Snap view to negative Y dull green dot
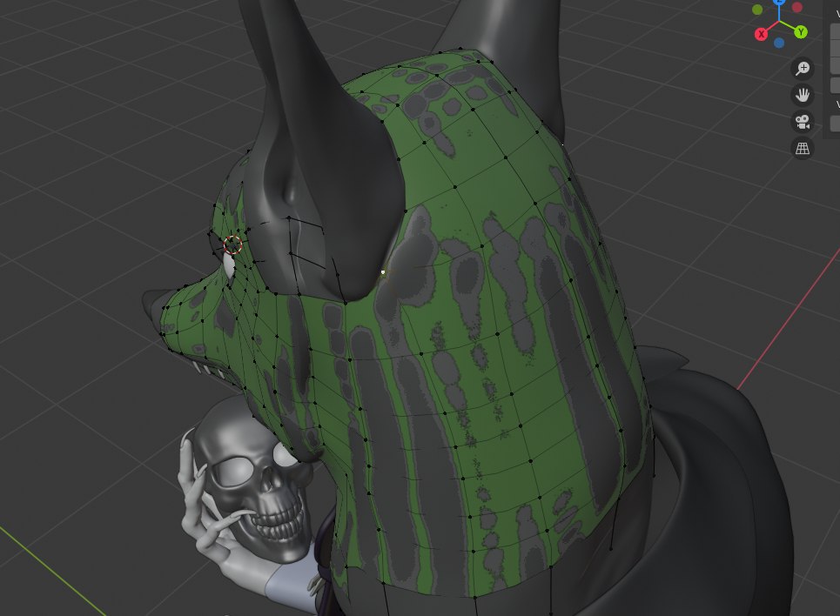 (x=757, y=9)
